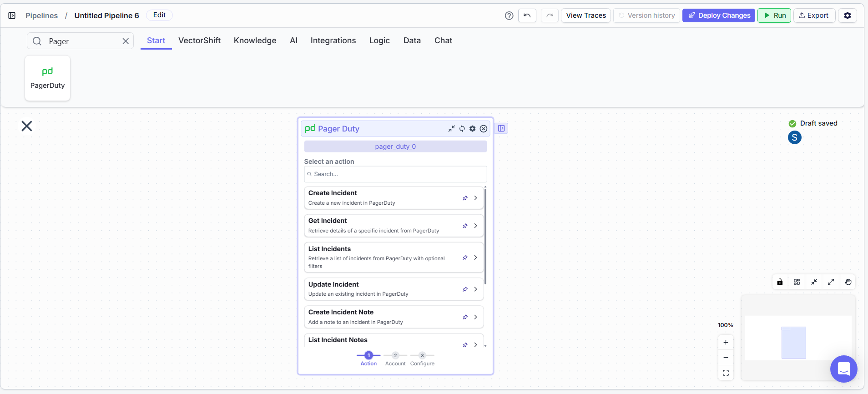Open the Knowledge tab
The image size is (868, 394).
click(255, 40)
